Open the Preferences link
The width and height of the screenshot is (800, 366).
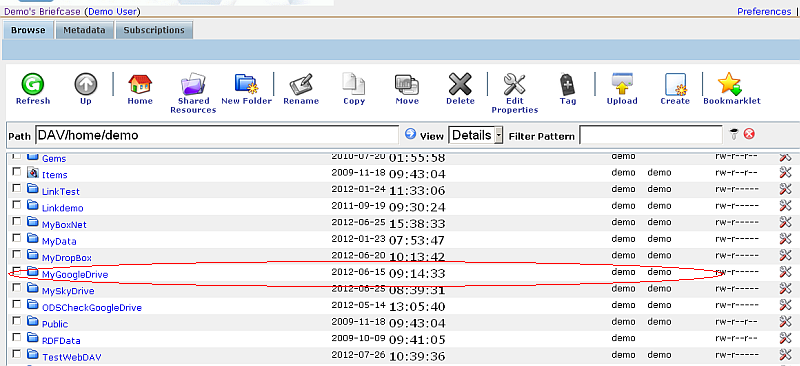click(x=764, y=11)
